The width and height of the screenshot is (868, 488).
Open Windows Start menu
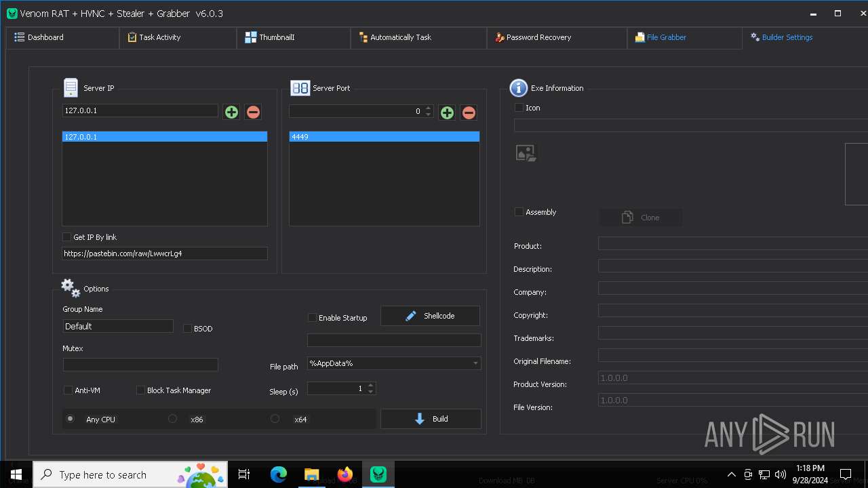click(16, 474)
